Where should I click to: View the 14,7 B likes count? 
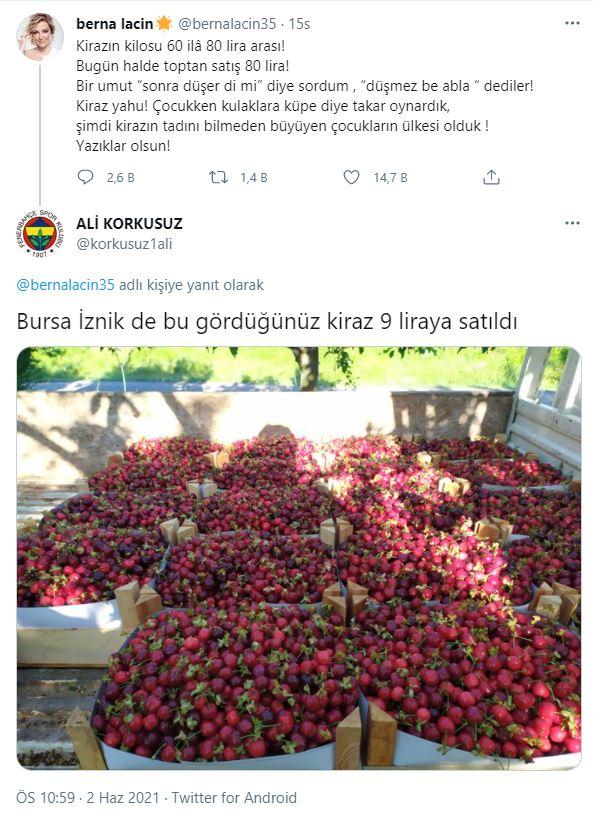tap(390, 178)
